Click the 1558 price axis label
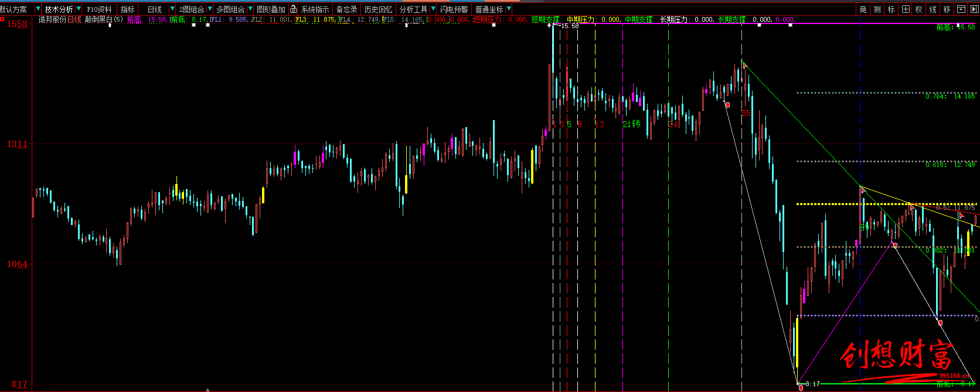 (16, 24)
